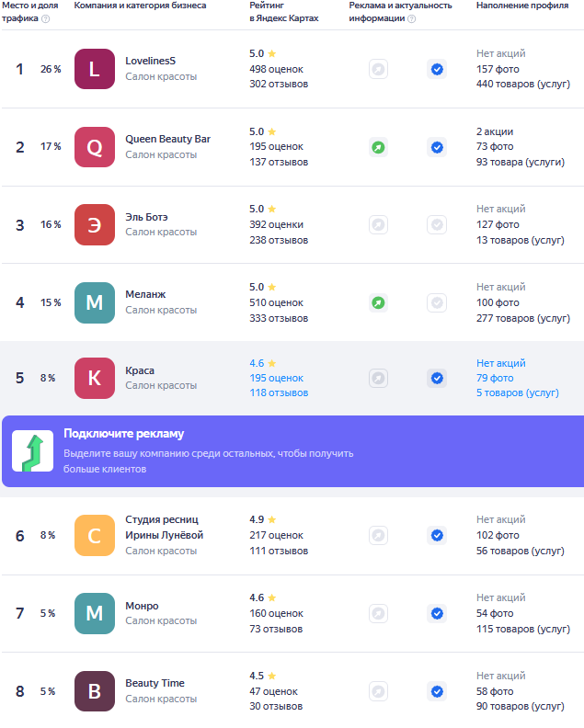Open help icon next to Реклама и актуальность информации

click(412, 18)
